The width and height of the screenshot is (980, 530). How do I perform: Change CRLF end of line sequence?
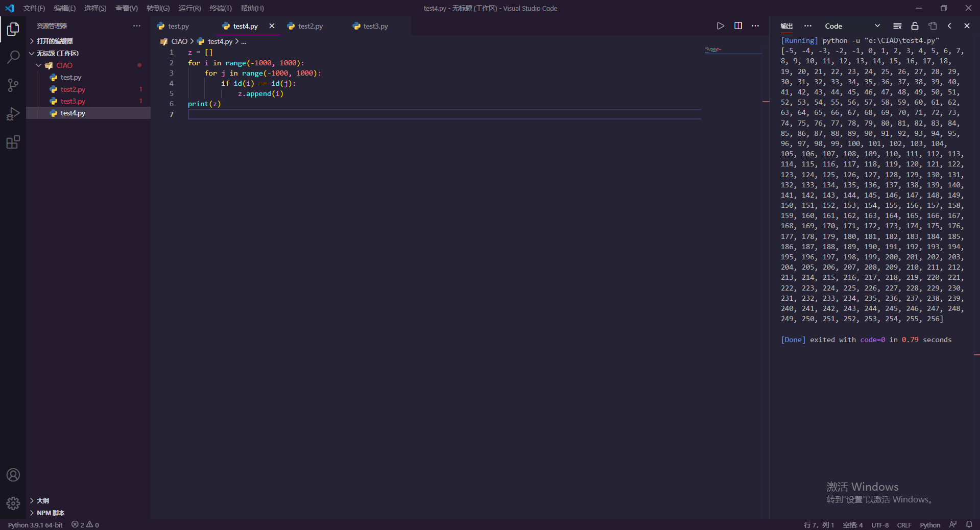904,525
